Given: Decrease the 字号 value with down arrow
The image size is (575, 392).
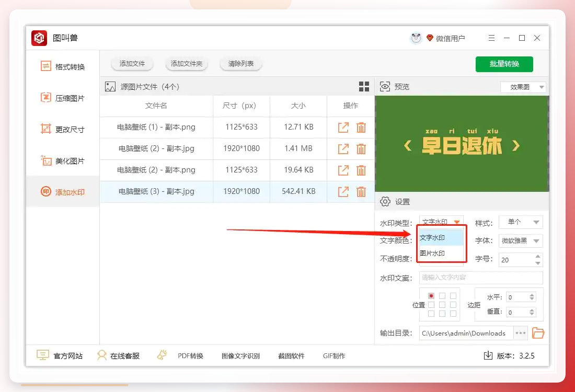Looking at the screenshot, I should coord(537,263).
